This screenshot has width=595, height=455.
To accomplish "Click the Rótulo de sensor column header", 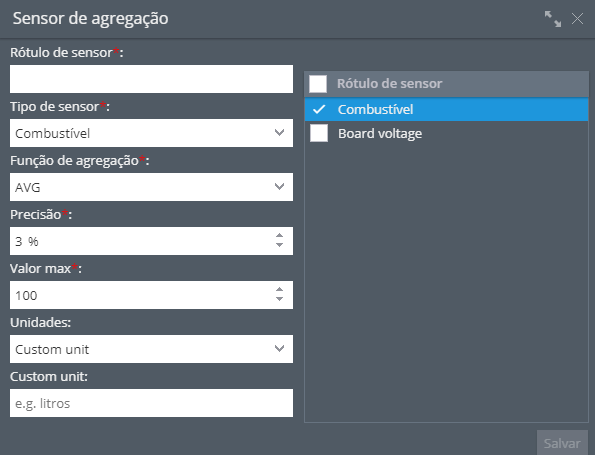I will tap(389, 83).
